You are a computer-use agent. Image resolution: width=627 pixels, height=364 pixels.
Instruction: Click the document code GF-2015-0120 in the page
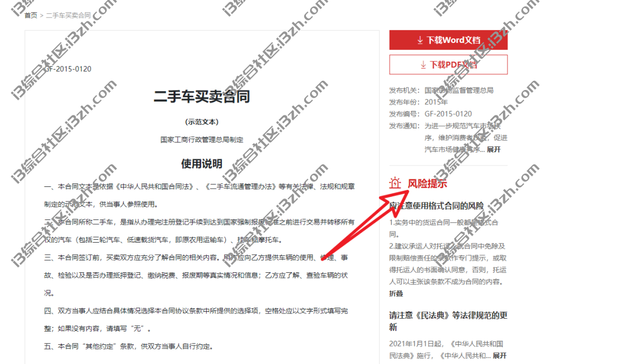click(67, 69)
